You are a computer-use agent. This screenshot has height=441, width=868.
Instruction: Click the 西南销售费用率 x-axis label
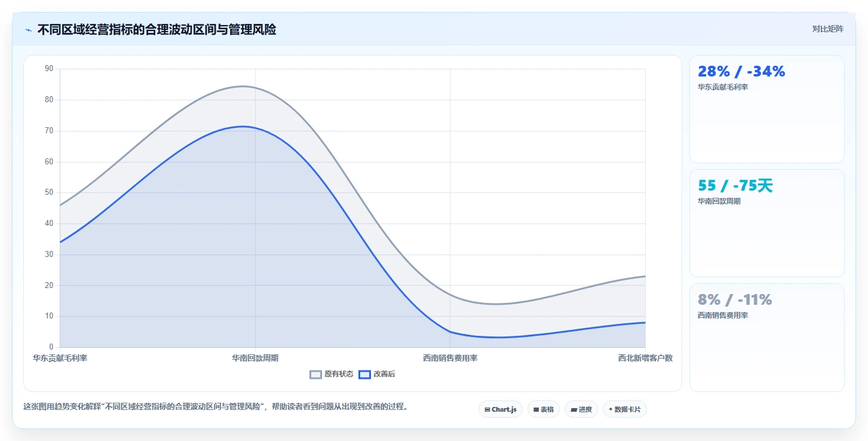pos(450,358)
